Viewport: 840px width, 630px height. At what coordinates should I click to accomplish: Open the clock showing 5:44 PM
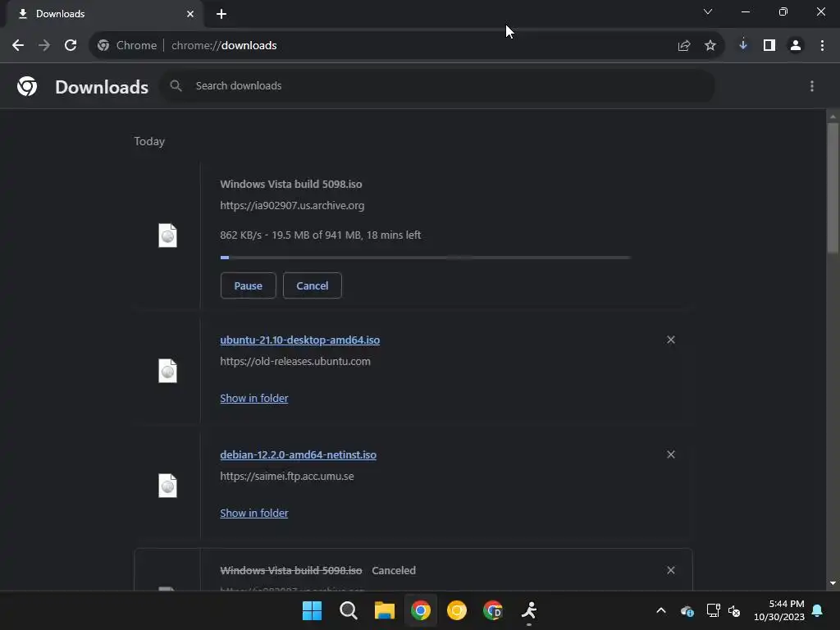[x=779, y=610]
